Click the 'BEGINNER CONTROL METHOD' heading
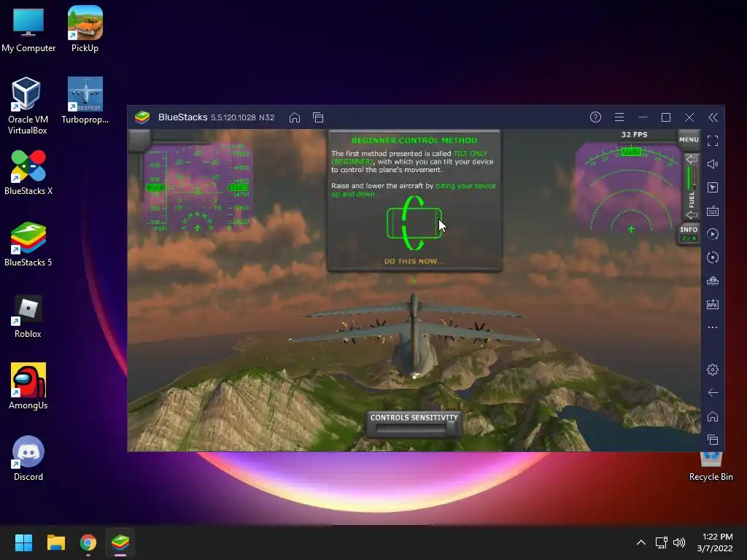The image size is (747, 560). (x=414, y=141)
